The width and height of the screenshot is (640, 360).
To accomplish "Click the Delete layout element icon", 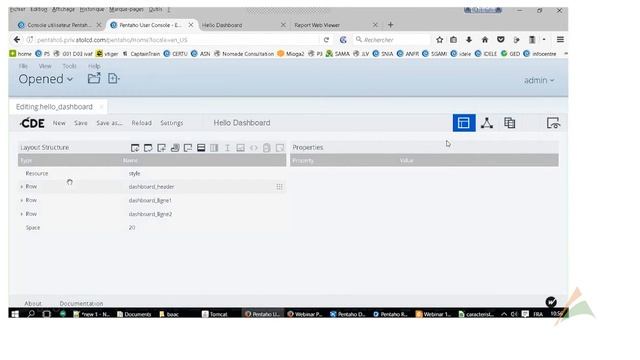I will [x=280, y=148].
